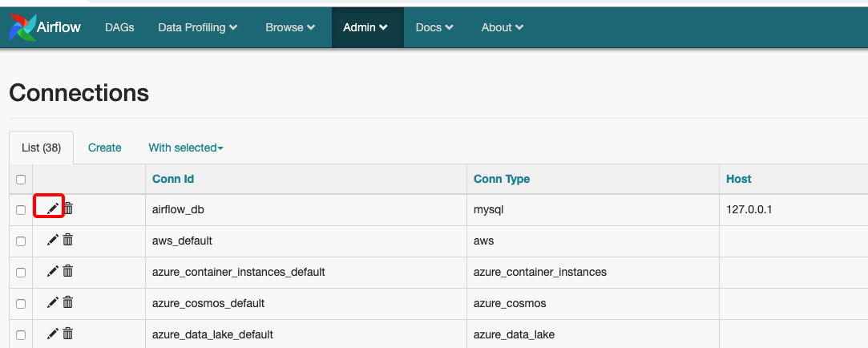Viewport: 868px width, 348px height.
Task: Edit the airflow_db connection
Action: point(53,208)
